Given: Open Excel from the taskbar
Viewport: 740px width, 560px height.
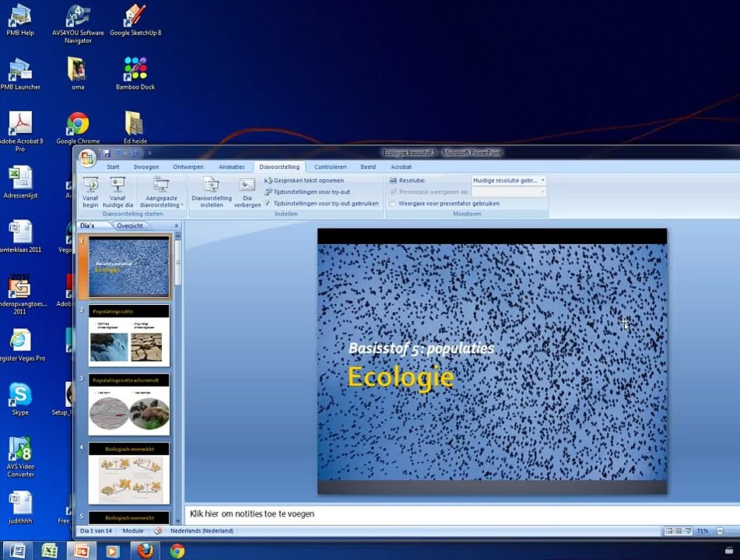Looking at the screenshot, I should click(x=50, y=551).
